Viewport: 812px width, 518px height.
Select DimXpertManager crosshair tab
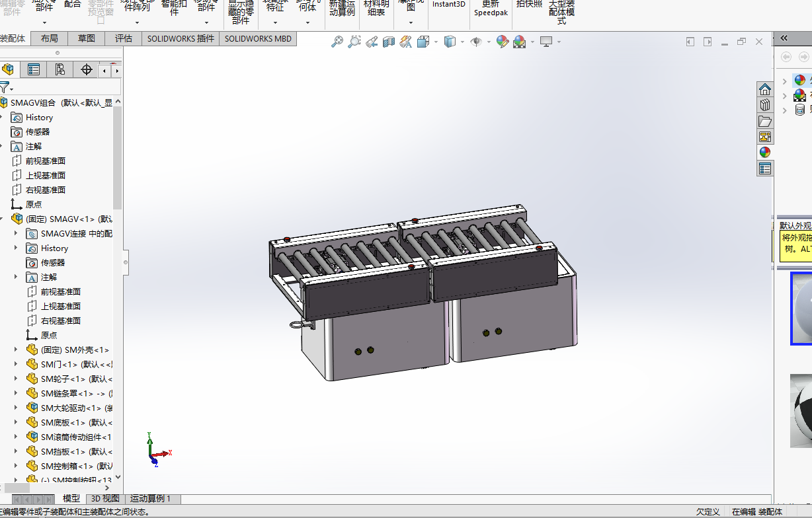pos(86,69)
